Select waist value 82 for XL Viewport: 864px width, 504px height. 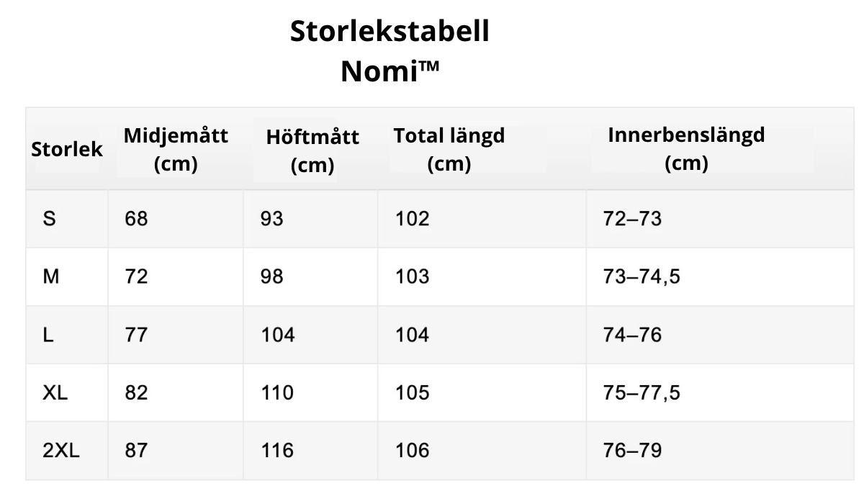pyautogui.click(x=136, y=392)
